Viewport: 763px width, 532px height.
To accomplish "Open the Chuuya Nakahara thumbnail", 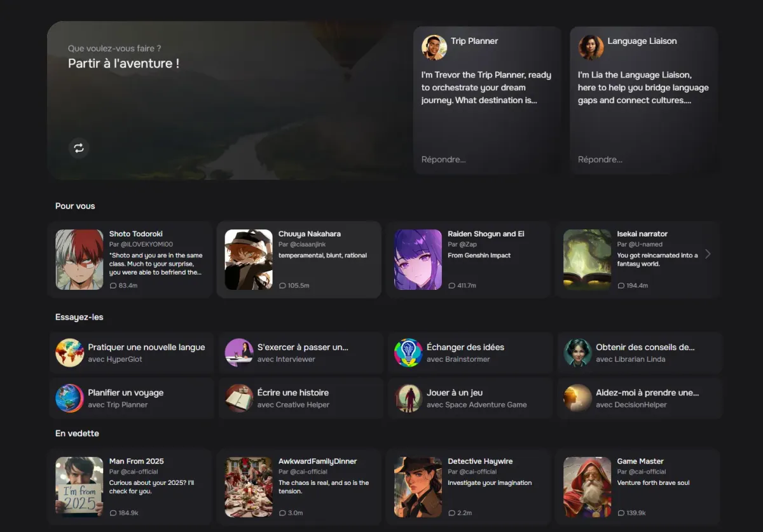I will pos(248,259).
